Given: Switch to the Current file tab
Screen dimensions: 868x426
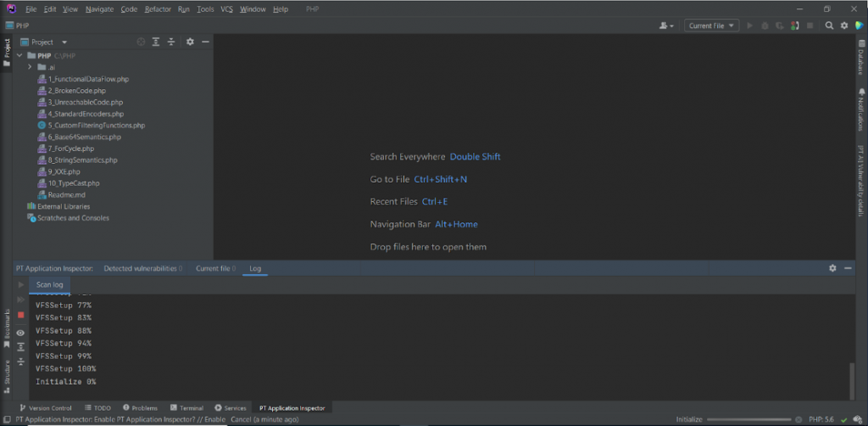Looking at the screenshot, I should 215,268.
